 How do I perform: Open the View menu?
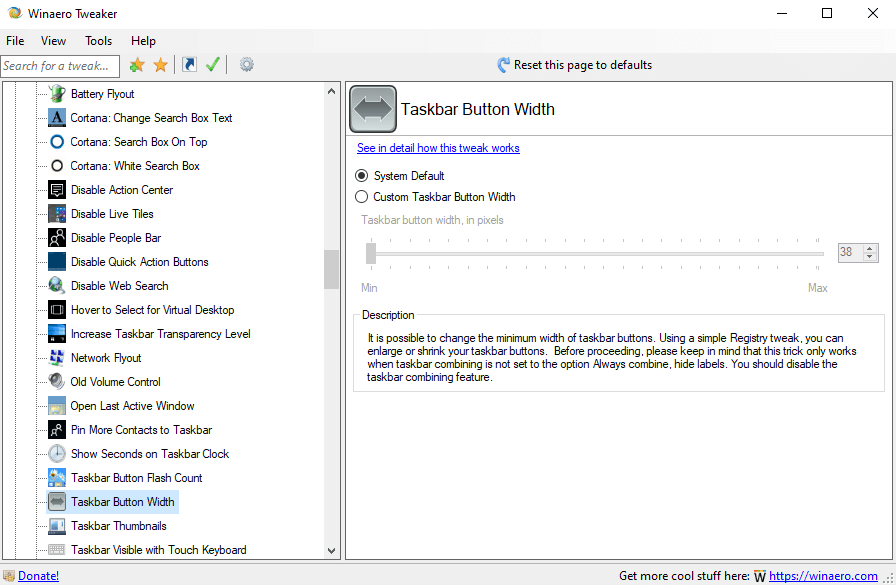[x=53, y=41]
